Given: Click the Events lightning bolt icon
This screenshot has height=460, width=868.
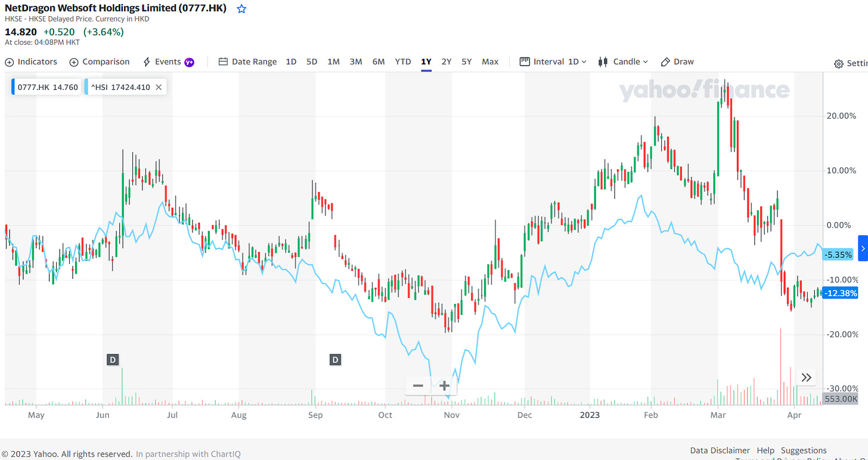Looking at the screenshot, I should (x=147, y=62).
